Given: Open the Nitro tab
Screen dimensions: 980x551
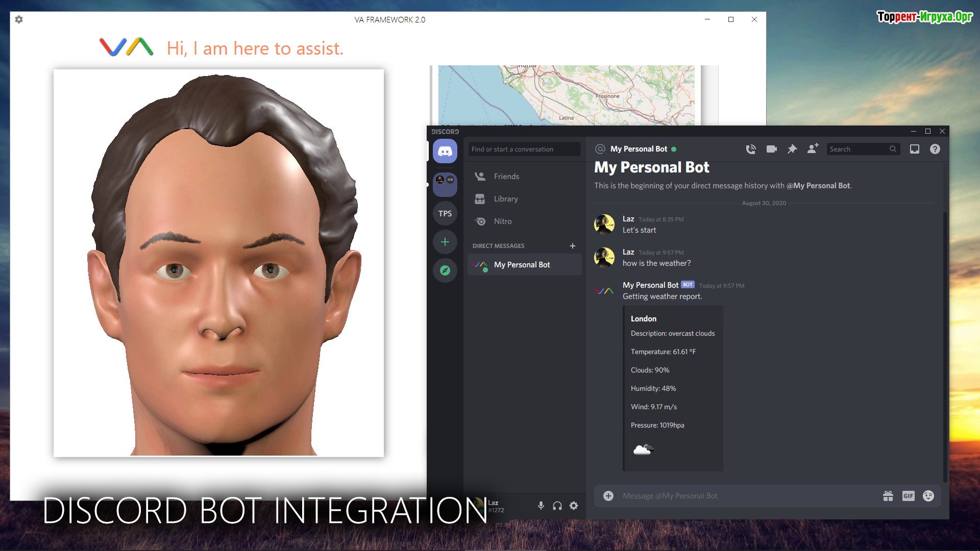Looking at the screenshot, I should point(502,221).
